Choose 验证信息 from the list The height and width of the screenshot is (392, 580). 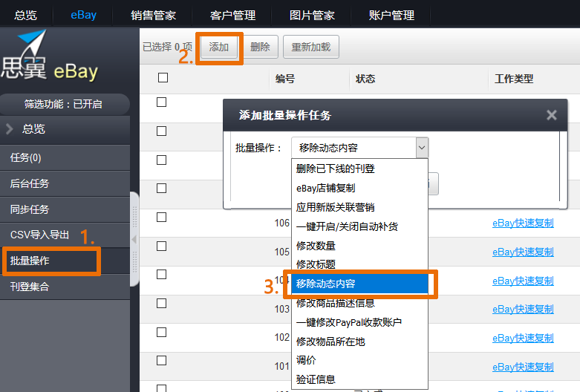tap(359, 379)
